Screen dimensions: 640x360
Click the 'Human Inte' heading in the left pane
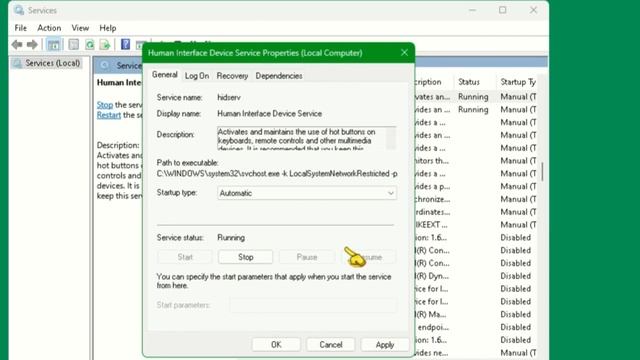[x=119, y=82]
